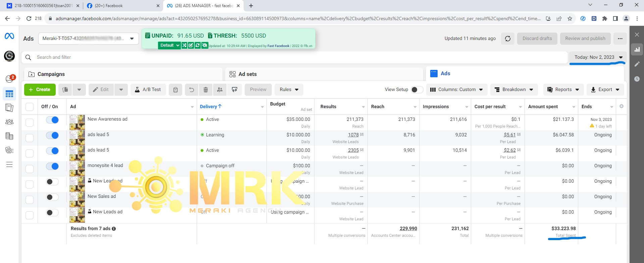Open the Billing icon in the sidebar

click(x=9, y=136)
